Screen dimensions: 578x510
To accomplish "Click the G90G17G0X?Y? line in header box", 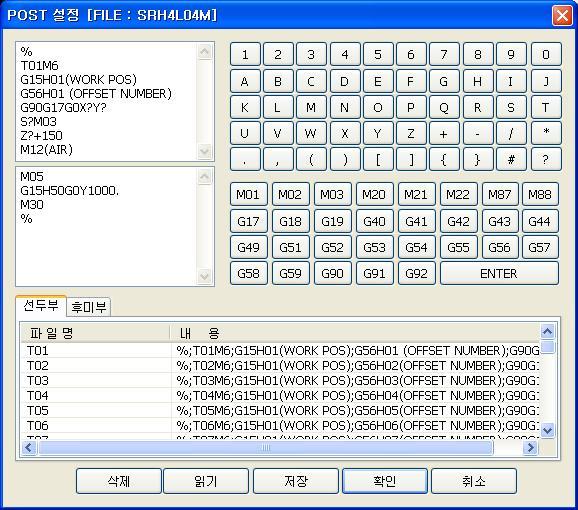I will pos(63,108).
